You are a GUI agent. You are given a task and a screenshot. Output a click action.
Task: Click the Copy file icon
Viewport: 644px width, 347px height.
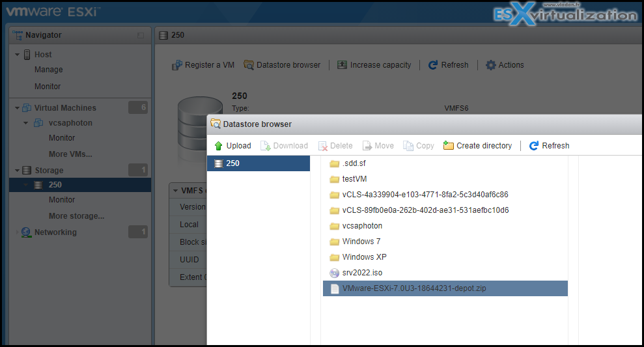click(x=408, y=146)
